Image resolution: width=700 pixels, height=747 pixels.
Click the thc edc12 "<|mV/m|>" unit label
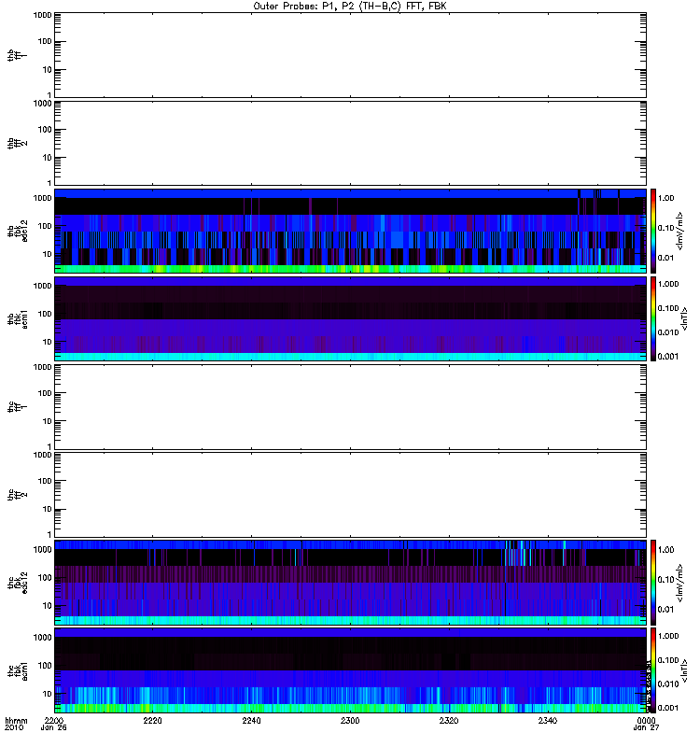point(680,583)
